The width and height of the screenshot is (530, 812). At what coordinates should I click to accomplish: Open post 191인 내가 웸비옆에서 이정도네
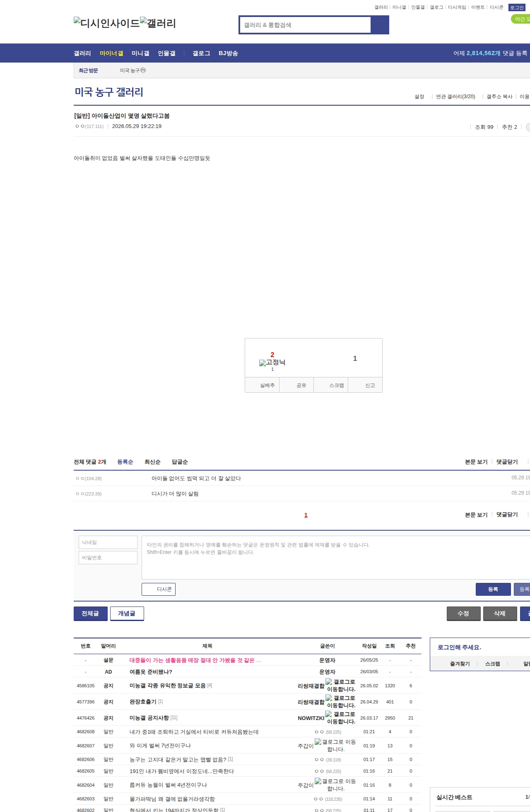pyautogui.click(x=182, y=771)
